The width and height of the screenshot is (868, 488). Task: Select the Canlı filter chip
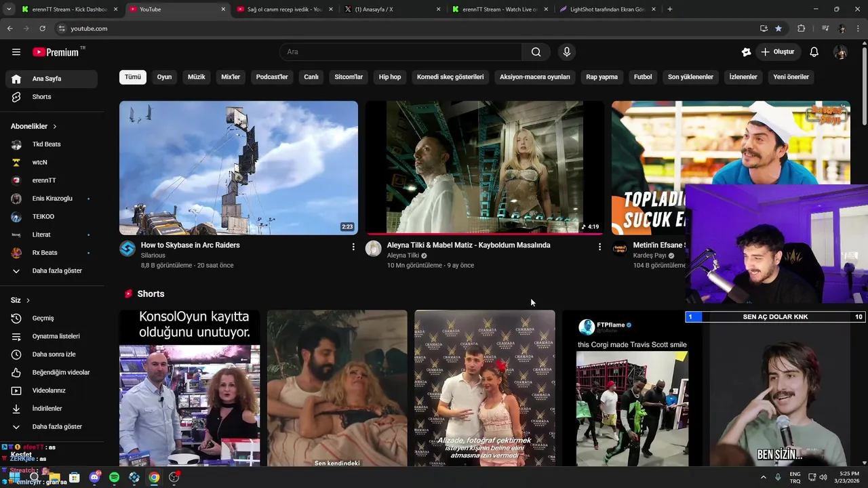pos(311,77)
